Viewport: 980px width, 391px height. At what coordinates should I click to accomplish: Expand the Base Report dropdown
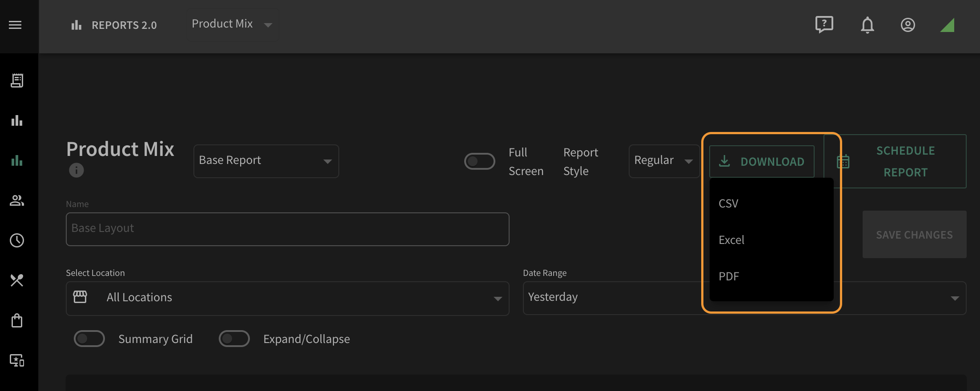click(x=266, y=161)
